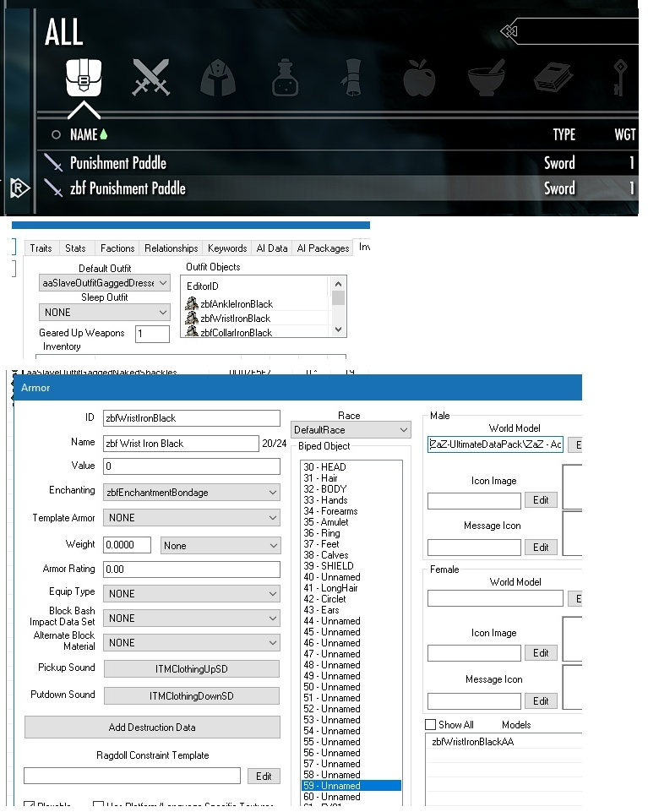Screen dimensions: 648x812
Task: Click Edit for Female Icon Image
Action: [541, 652]
